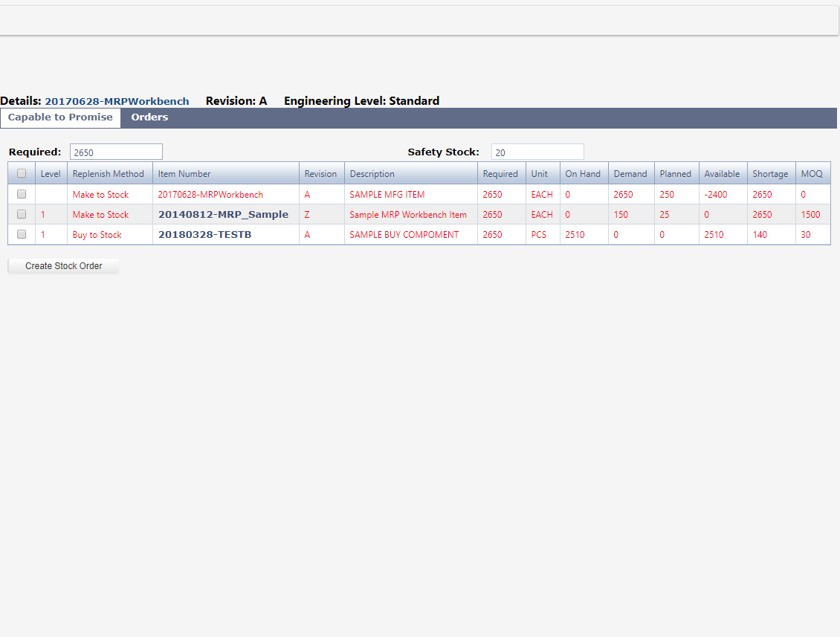Switch to the Capable to Promise tab
The height and width of the screenshot is (637, 840).
tap(60, 117)
